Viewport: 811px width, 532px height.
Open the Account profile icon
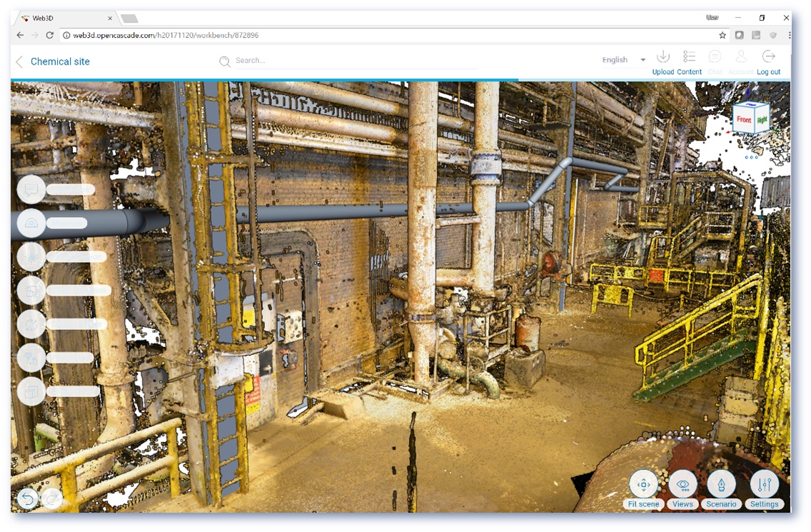[741, 56]
